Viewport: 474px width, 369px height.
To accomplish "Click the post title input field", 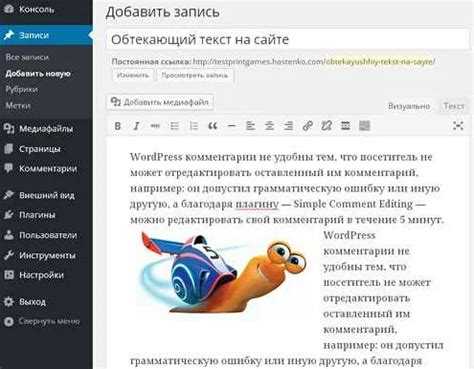I will 288,40.
